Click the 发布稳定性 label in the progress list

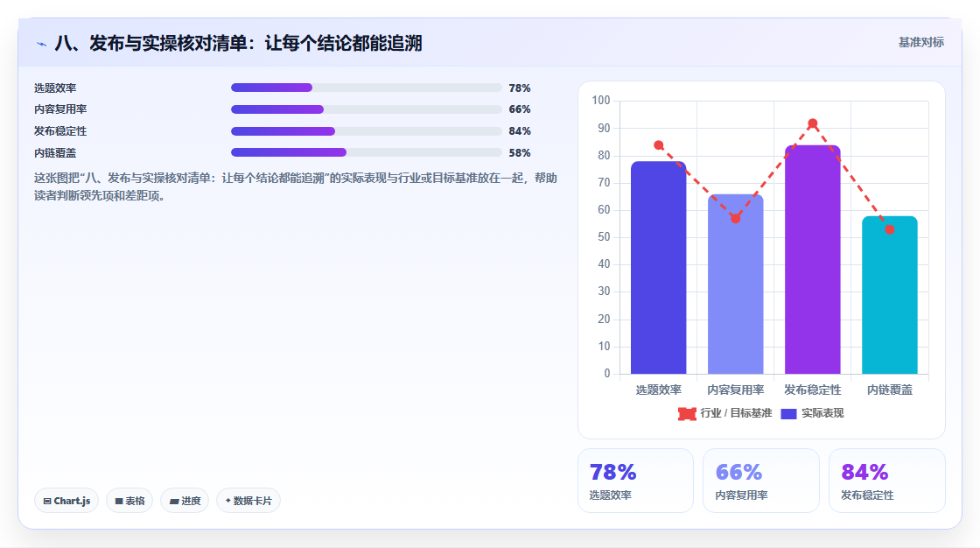click(x=60, y=131)
